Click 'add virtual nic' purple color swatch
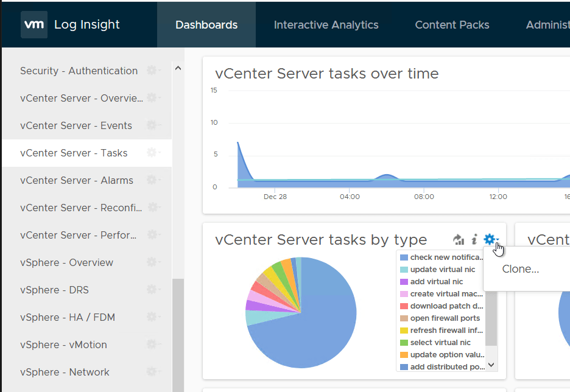 click(403, 282)
